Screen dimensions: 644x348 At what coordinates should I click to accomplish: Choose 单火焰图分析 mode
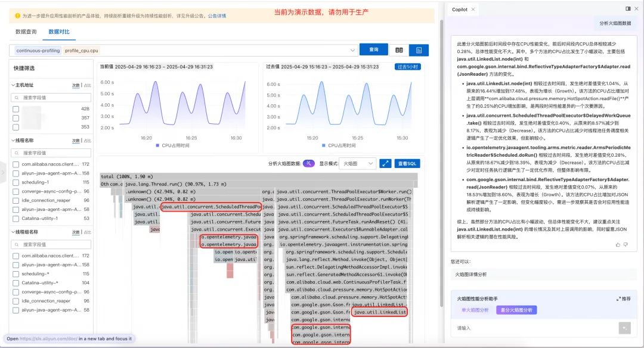pos(475,310)
